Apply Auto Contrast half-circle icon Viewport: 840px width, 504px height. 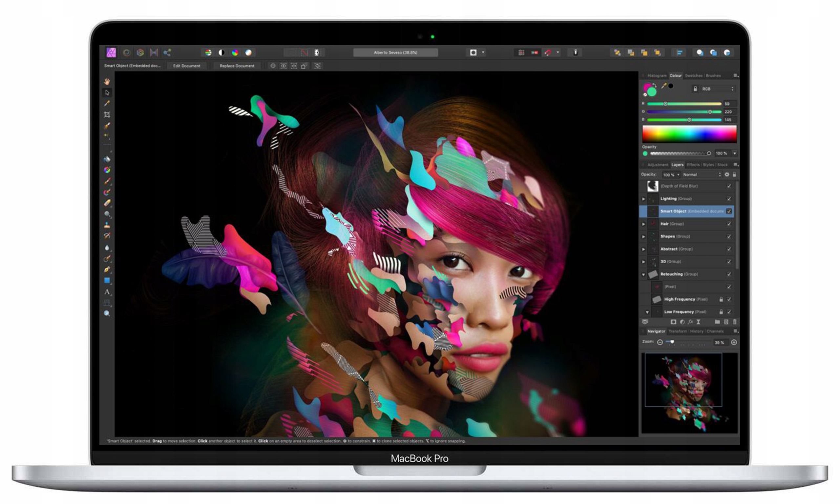[221, 52]
